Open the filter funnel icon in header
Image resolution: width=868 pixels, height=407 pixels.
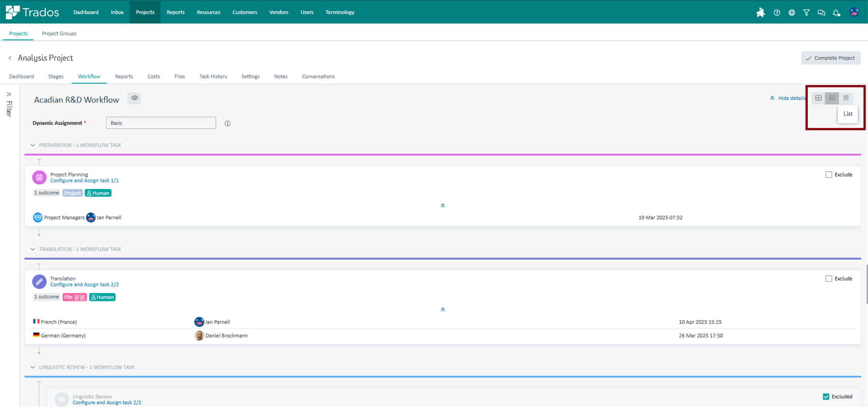tap(806, 13)
